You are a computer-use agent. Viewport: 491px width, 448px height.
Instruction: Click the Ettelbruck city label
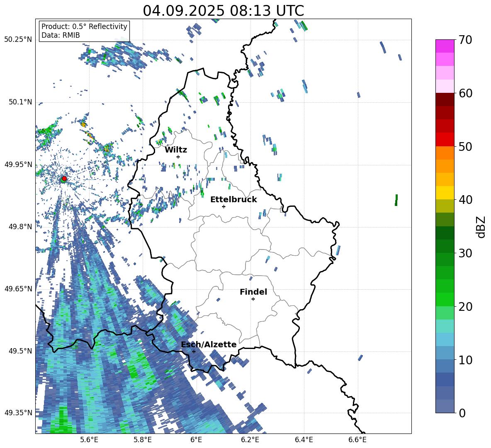[233, 200]
